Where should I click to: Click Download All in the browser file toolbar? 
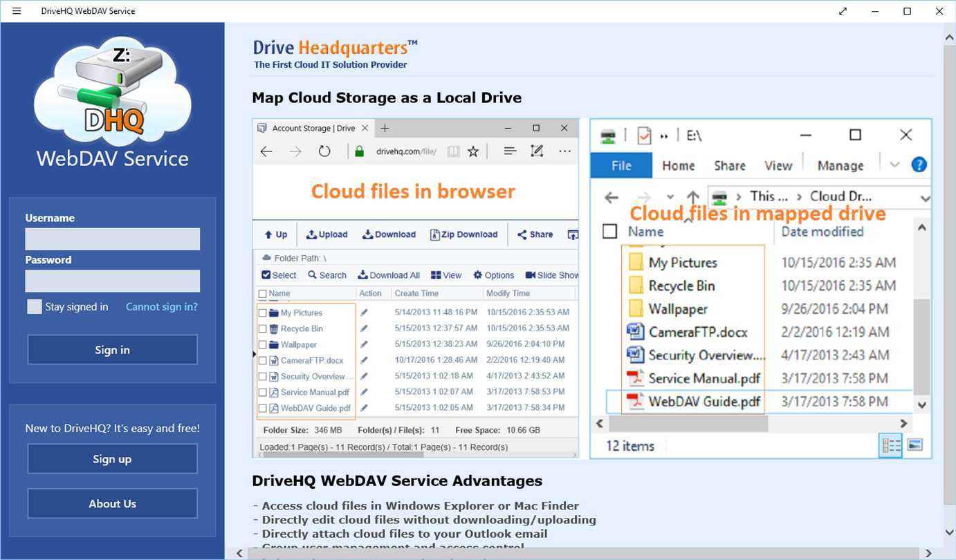point(389,275)
